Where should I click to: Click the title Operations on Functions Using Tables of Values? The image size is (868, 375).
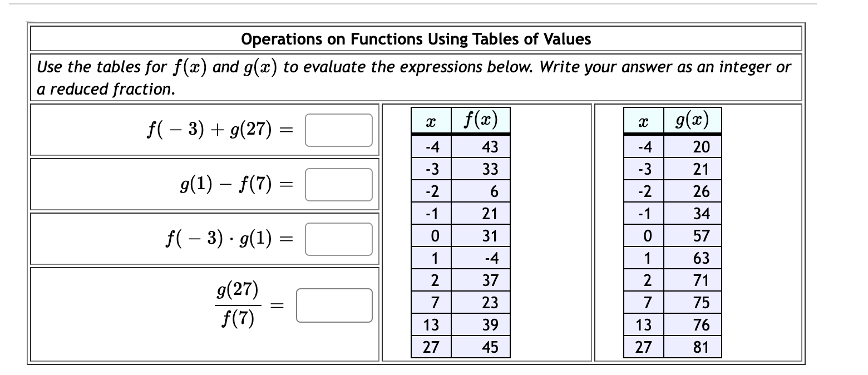[x=416, y=39]
